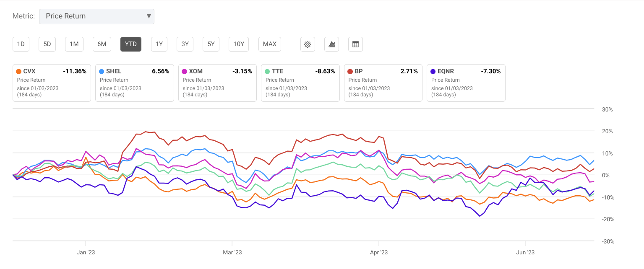
Task: Click the CVX ticker label
Action: (29, 71)
